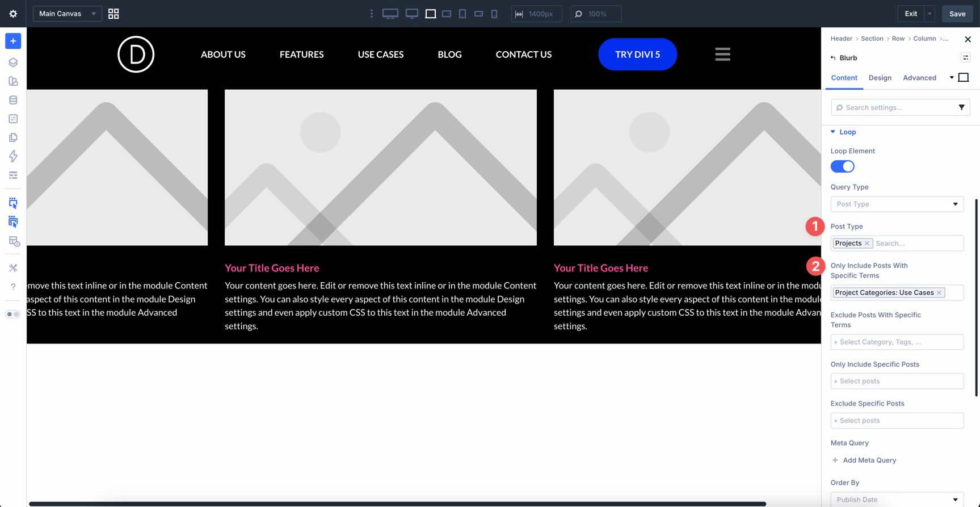This screenshot has width=980, height=507.
Task: Open ABOUT US menu link
Action: click(x=223, y=55)
